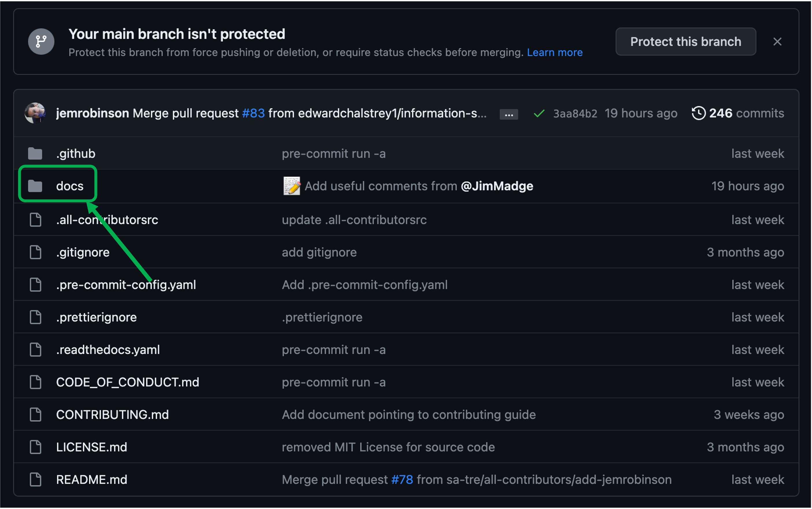Viewport: 812px width, 509px height.
Task: Open the .all-contributorsrc file
Action: [107, 220]
